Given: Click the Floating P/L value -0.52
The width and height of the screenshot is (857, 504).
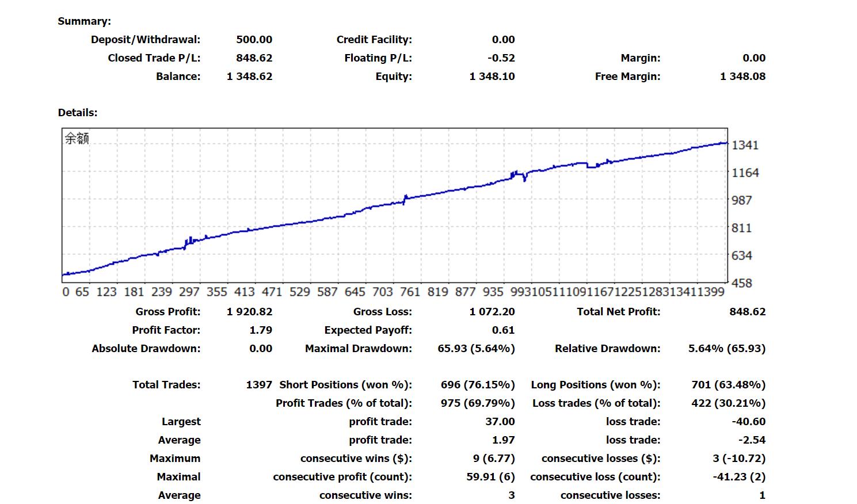Looking at the screenshot, I should (x=500, y=58).
